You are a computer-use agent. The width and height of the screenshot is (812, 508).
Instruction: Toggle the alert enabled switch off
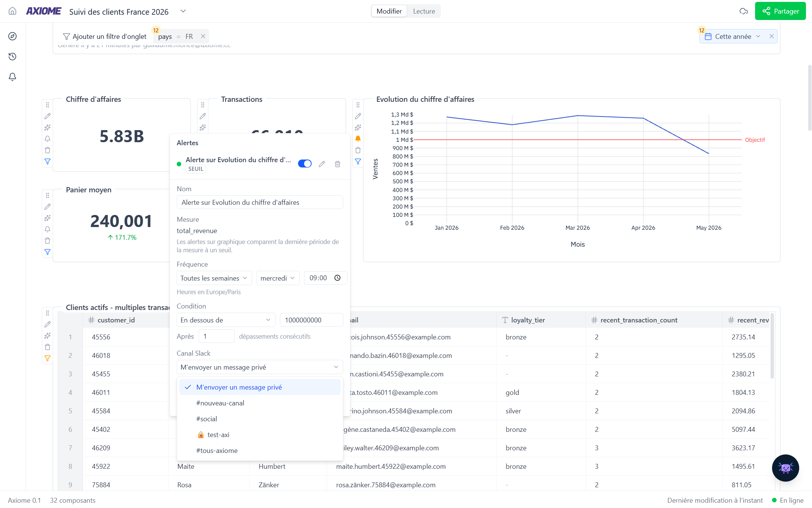point(304,164)
